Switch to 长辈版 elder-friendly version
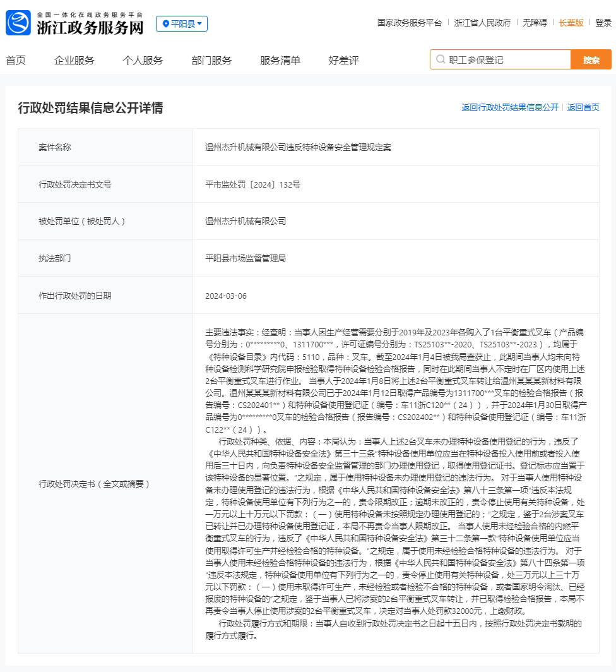Viewport: 616px width, 672px height. (571, 23)
